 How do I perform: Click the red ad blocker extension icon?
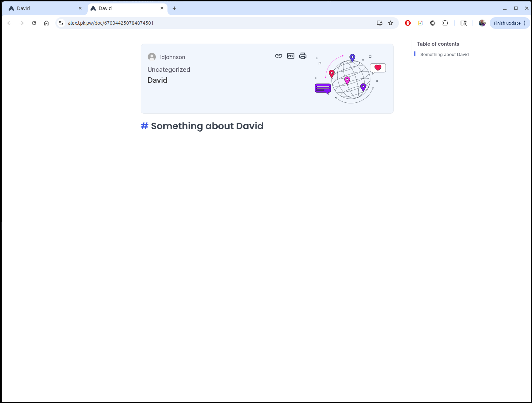click(408, 23)
